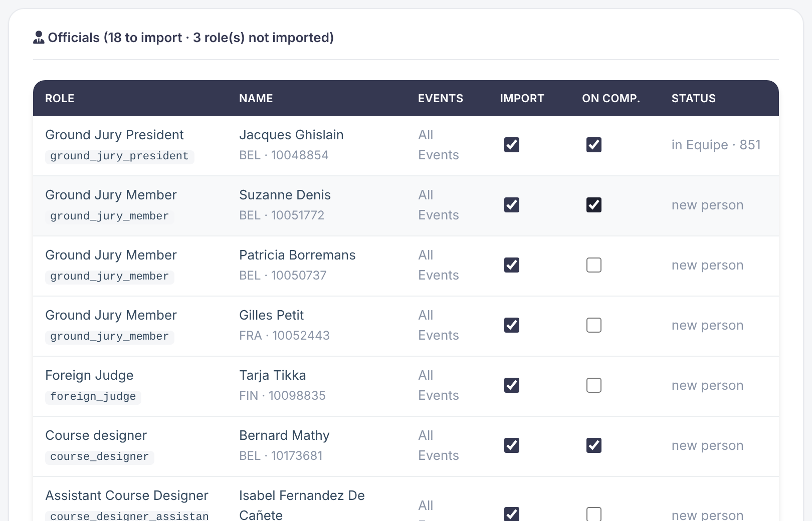Uncheck Import for Tarja Tikka
The height and width of the screenshot is (521, 812).
(512, 385)
